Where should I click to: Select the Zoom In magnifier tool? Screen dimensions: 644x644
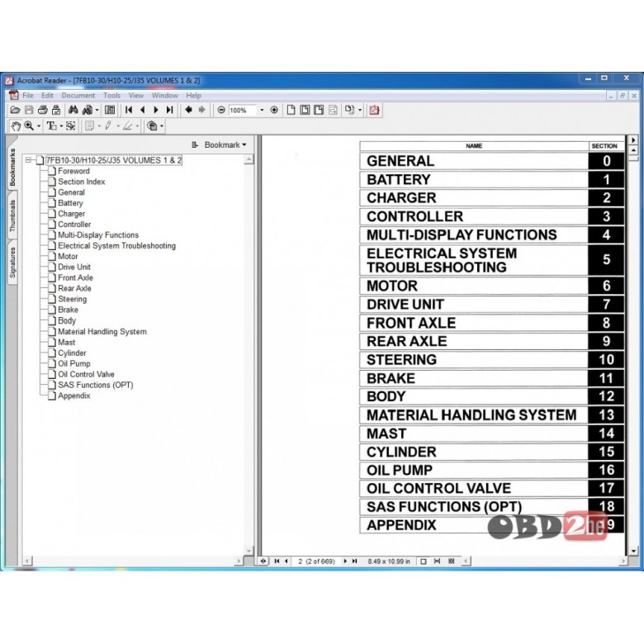[29, 126]
